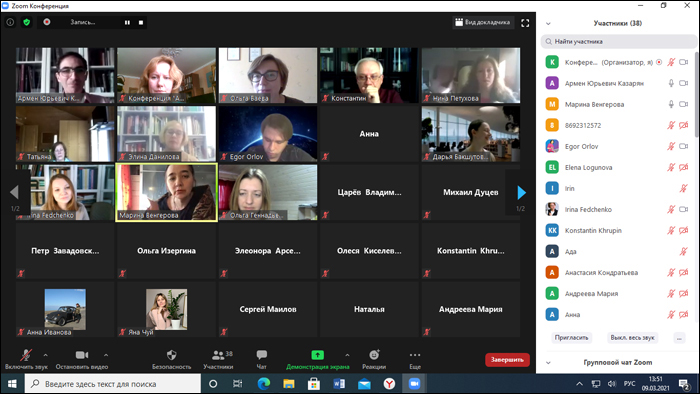Select Нина Петухова video tile
Image resolution: width=700 pixels, height=394 pixels.
click(x=471, y=75)
